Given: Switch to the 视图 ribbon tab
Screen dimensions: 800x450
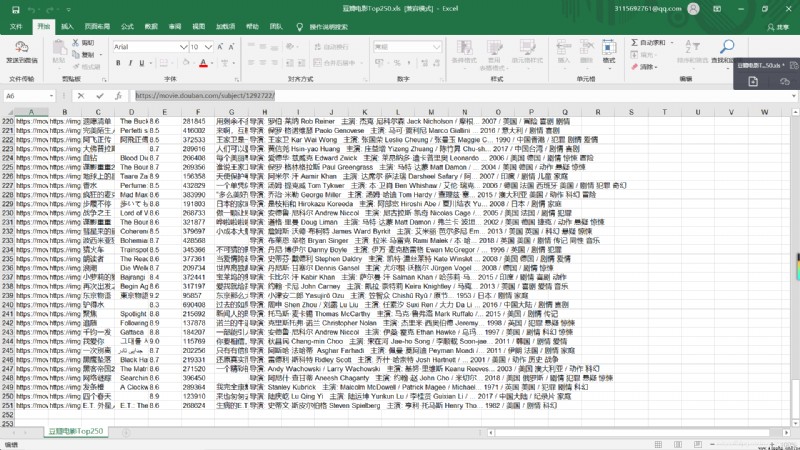Looking at the screenshot, I should (198, 27).
